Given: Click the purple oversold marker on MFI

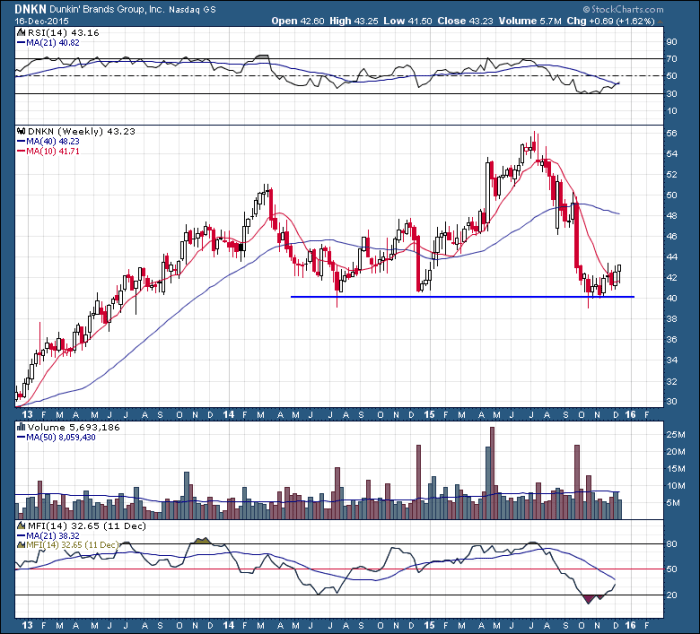Looking at the screenshot, I should (589, 598).
